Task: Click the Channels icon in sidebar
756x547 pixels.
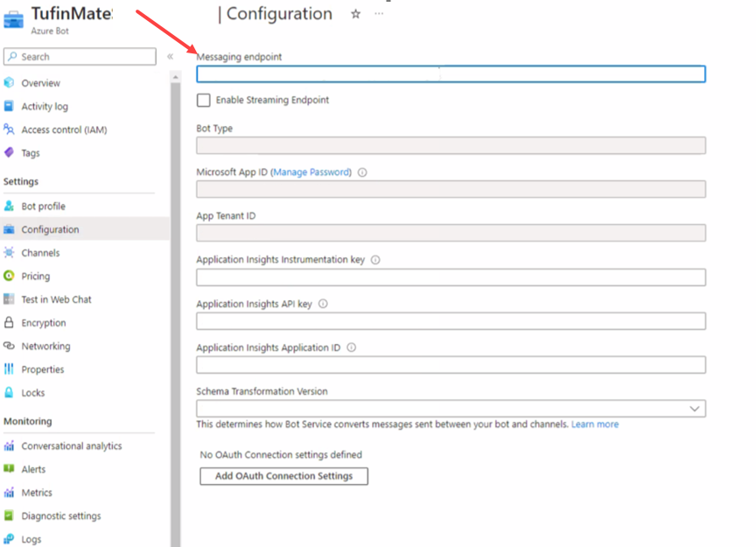Action: click(10, 253)
